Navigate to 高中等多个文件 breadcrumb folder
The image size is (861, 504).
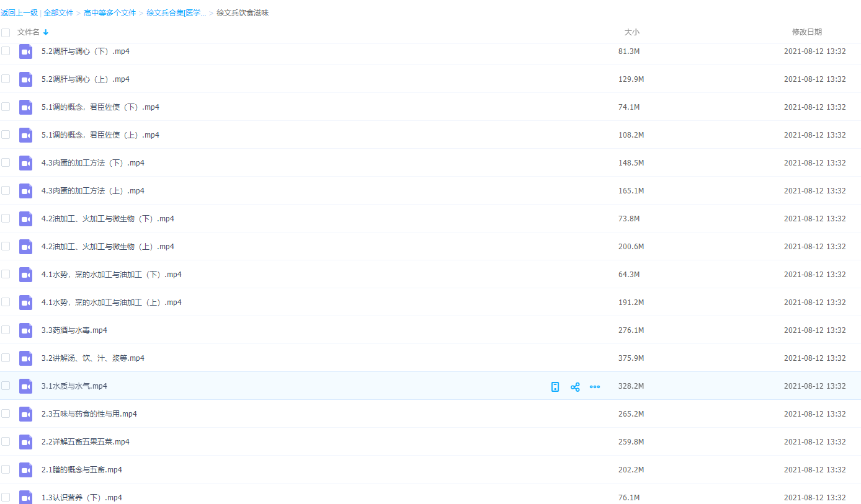pos(110,13)
